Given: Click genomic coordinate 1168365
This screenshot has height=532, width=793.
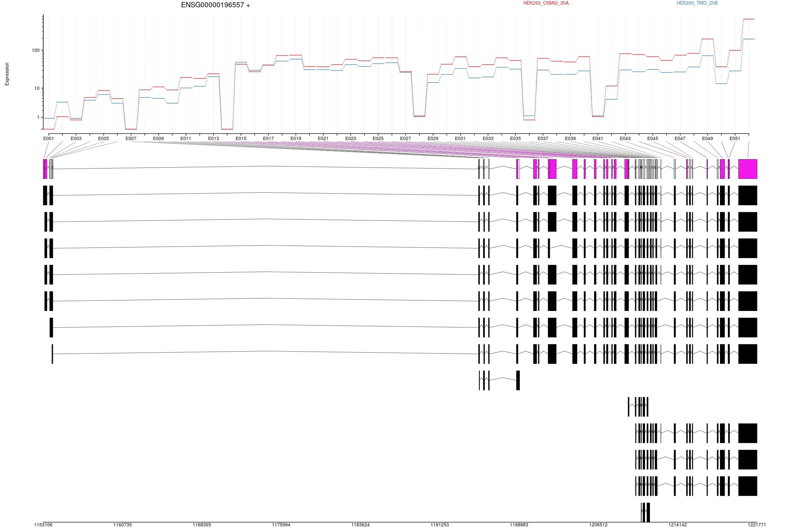Looking at the screenshot, I should (202, 525).
